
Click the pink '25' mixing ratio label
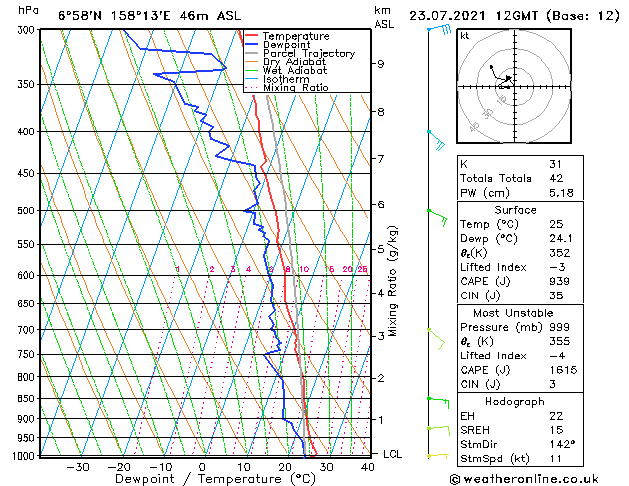[x=363, y=269]
